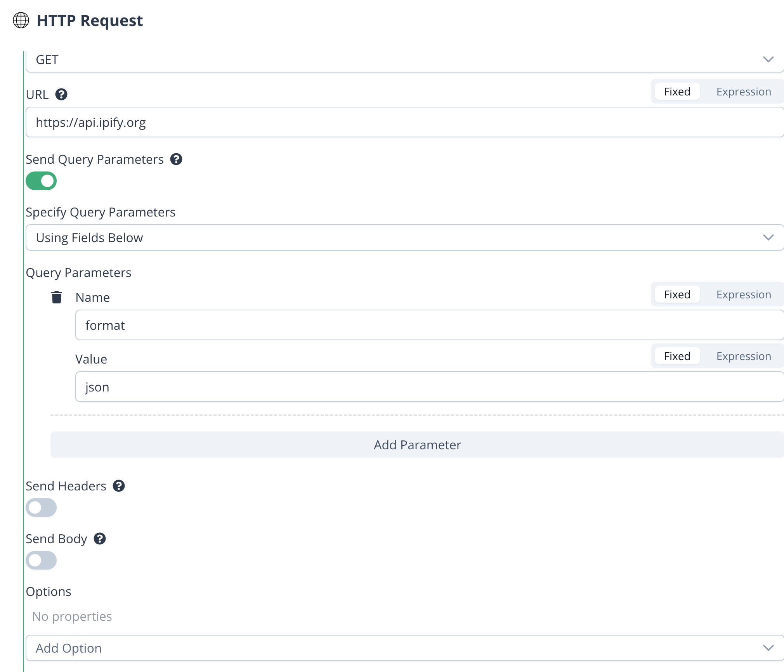Click the Add Parameter button
This screenshot has width=784, height=672.
[416, 445]
